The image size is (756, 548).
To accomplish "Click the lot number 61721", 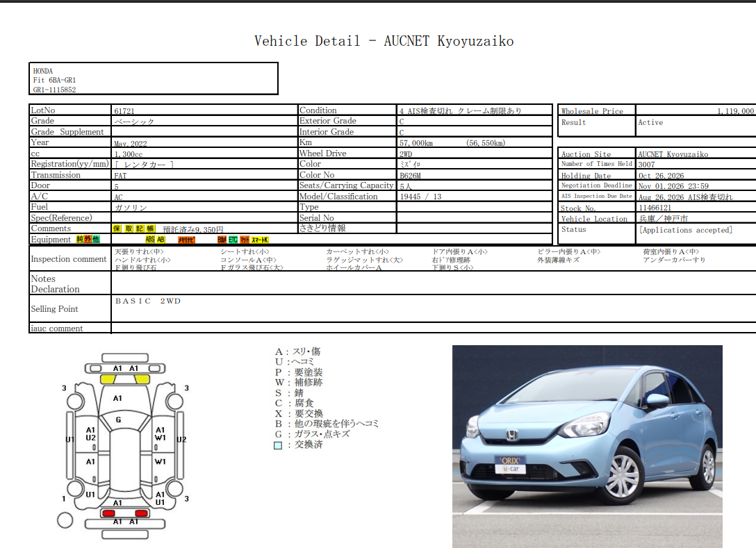I will (x=124, y=111).
